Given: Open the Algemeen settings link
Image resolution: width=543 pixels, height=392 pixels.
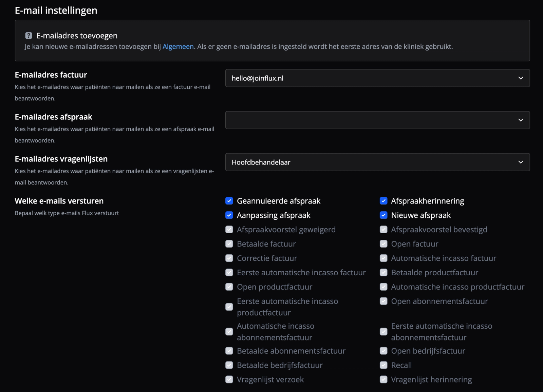Looking at the screenshot, I should pos(178,46).
